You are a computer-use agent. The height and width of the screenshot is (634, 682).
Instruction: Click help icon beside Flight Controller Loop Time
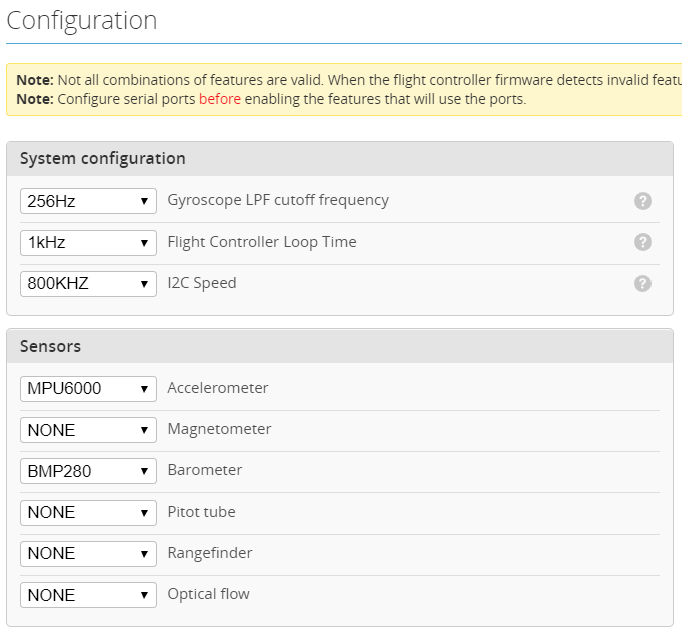pyautogui.click(x=643, y=242)
